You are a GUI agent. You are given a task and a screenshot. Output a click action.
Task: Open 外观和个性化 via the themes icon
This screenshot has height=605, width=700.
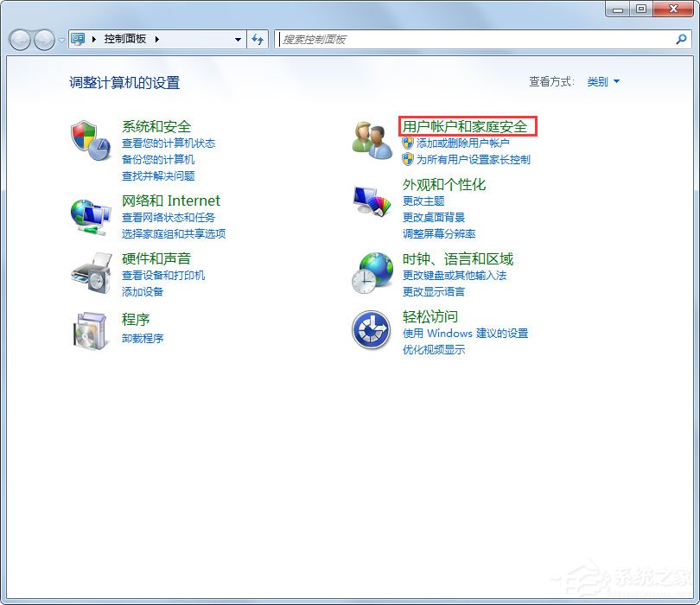pyautogui.click(x=371, y=200)
